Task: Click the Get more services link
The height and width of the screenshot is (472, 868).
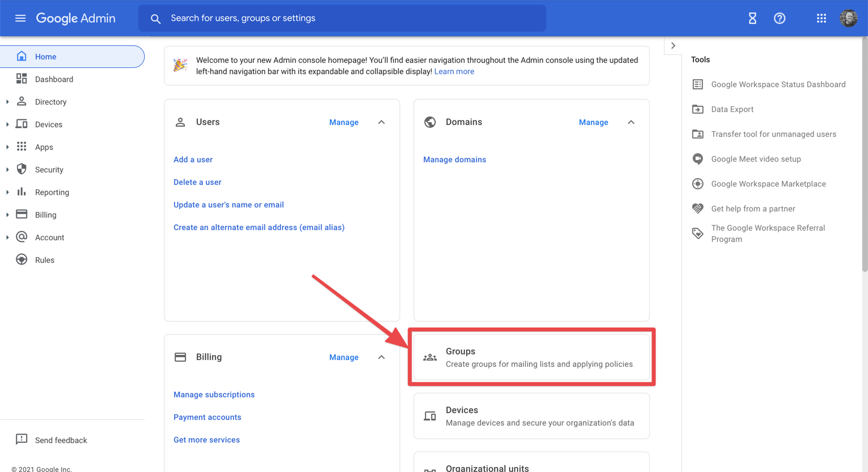Action: [x=206, y=440]
